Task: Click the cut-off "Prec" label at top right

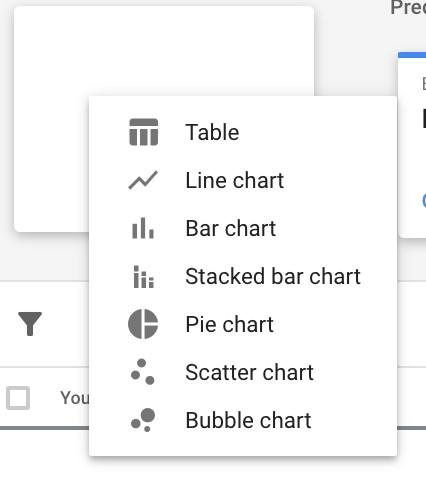Action: click(408, 7)
